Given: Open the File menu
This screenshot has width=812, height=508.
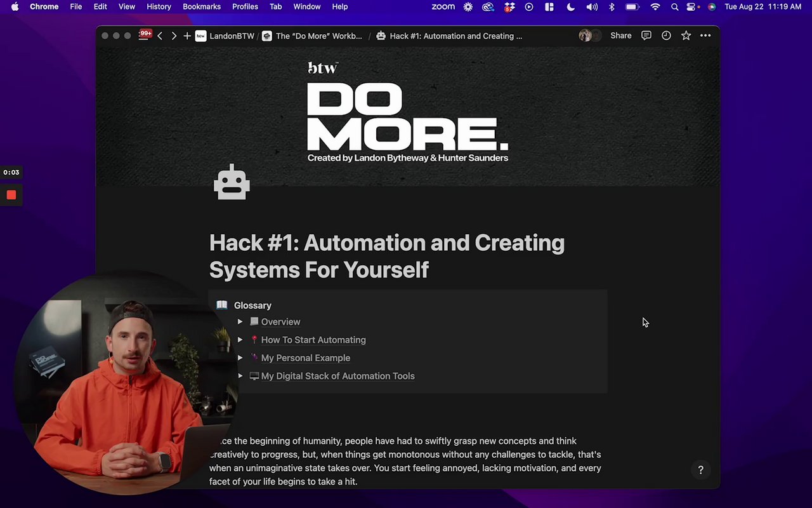Looking at the screenshot, I should (x=75, y=6).
